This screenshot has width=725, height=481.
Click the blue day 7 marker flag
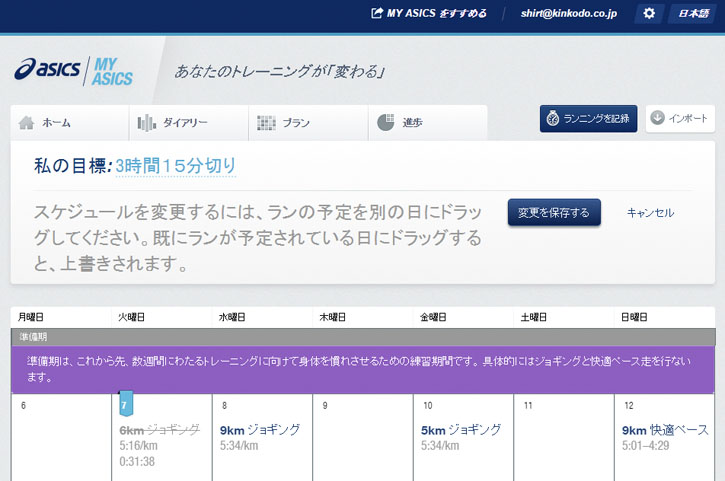125,405
